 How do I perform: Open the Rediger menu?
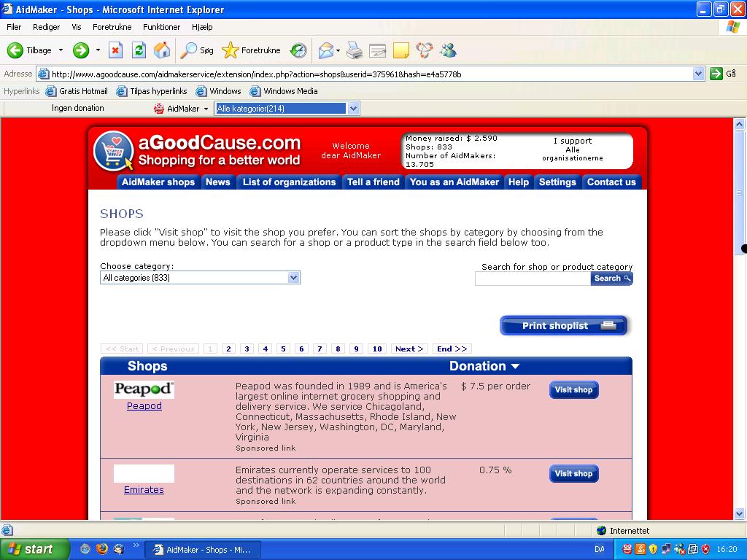tap(46, 27)
